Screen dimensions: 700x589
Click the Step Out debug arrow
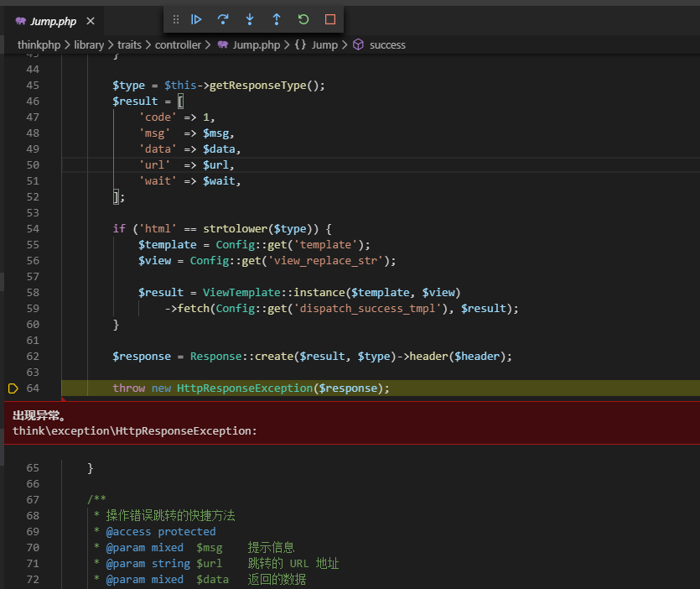click(x=277, y=18)
